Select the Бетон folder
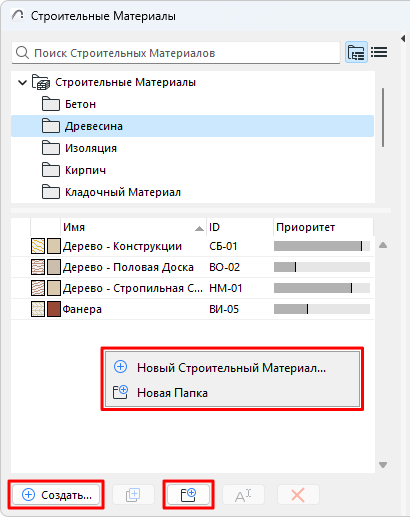Screen dimensions: 410x517 click(x=193, y=104)
